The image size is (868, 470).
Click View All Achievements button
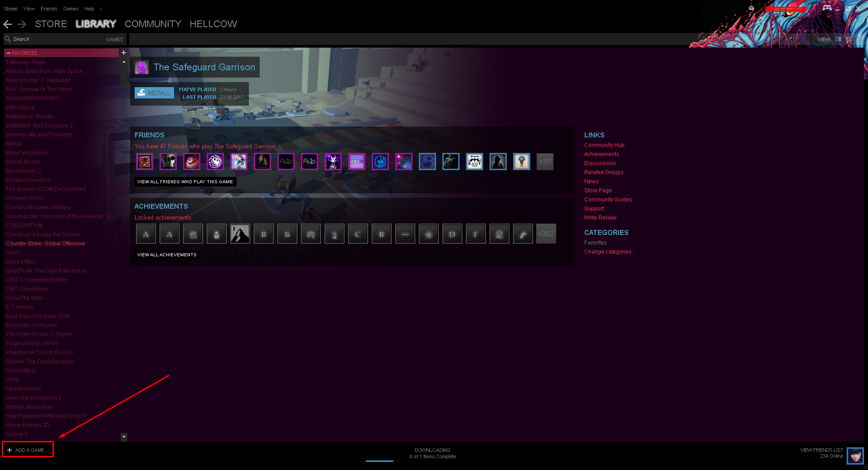tap(167, 255)
